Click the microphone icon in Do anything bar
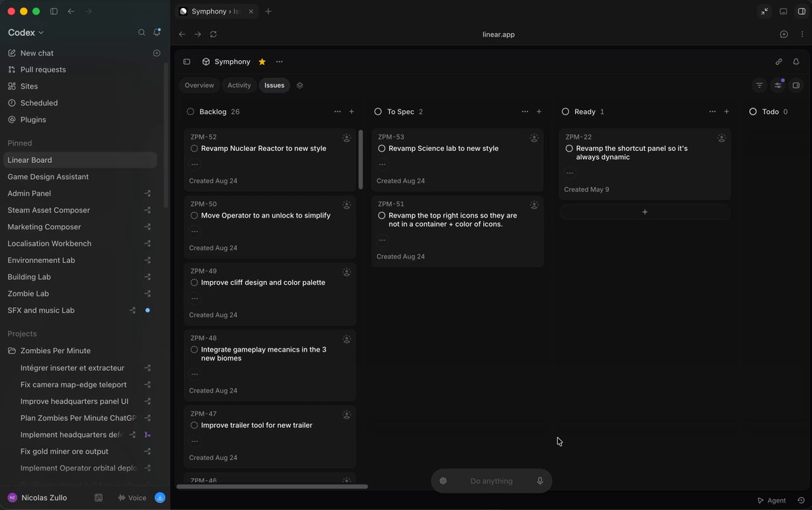Image resolution: width=812 pixels, height=510 pixels. [540, 481]
